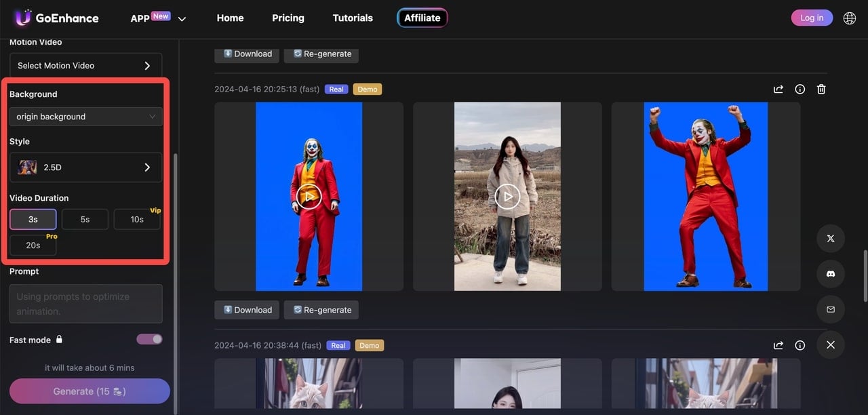Screen dimensions: 868x415
Task: Open the Affiliate page
Action: tap(422, 18)
